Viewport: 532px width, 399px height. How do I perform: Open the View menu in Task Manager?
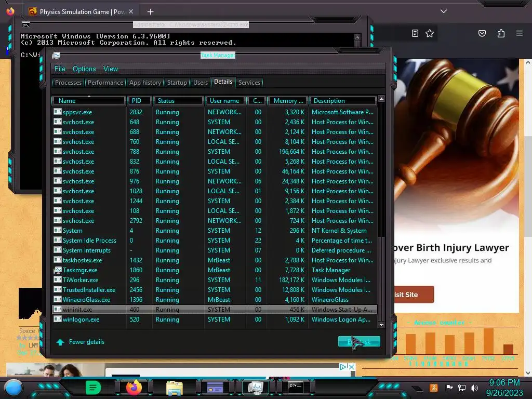point(111,69)
